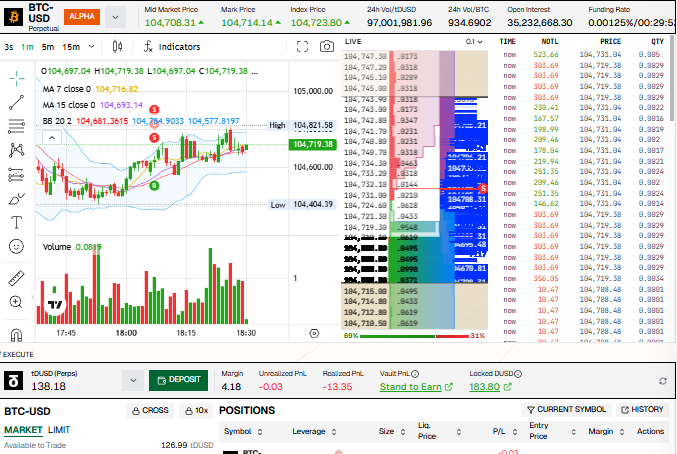Switch chart to 1m timeframe

[27, 47]
